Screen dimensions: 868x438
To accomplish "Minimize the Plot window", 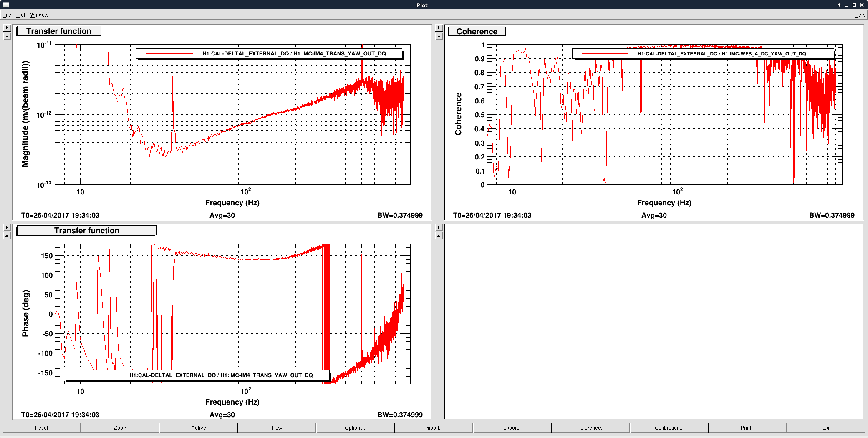I will 847,5.
